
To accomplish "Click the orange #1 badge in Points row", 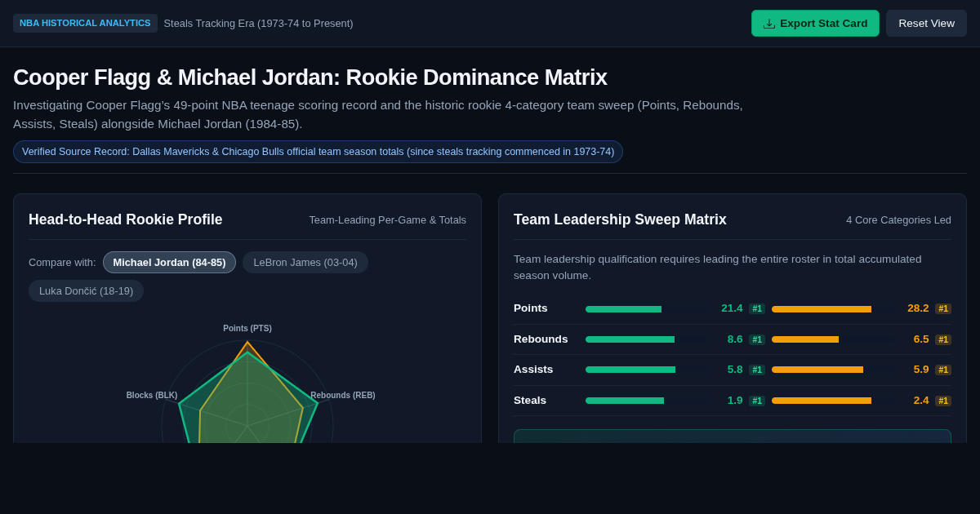I will tap(943, 309).
